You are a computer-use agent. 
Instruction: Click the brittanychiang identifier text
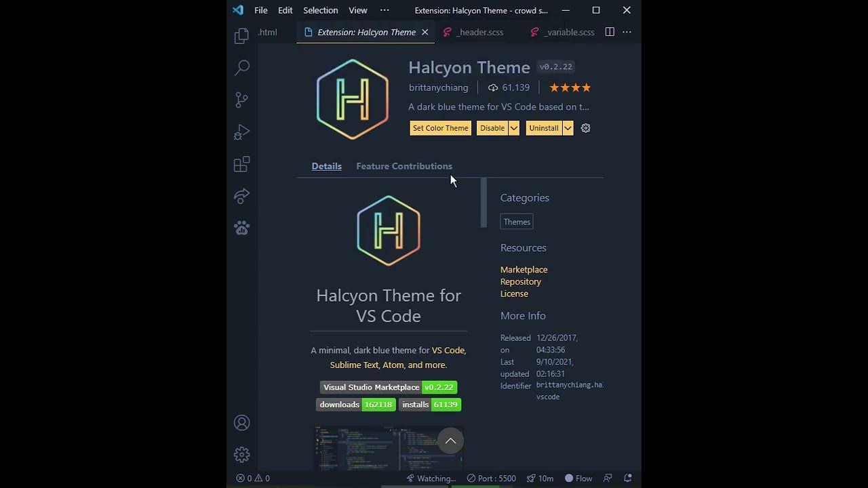click(569, 391)
